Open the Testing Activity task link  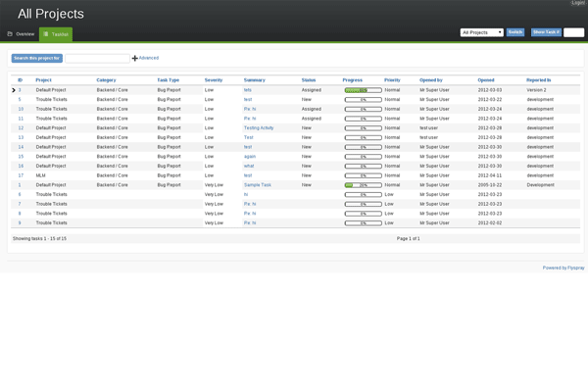click(x=259, y=127)
